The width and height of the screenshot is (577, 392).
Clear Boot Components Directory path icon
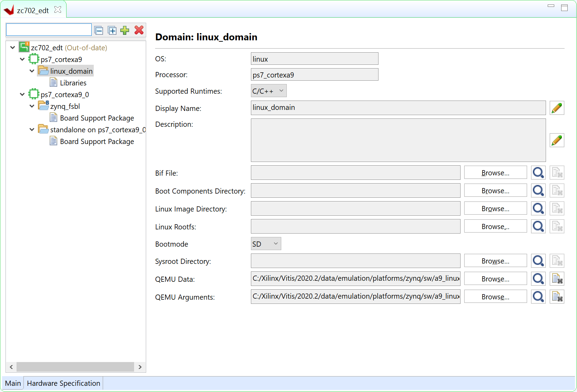[557, 190]
